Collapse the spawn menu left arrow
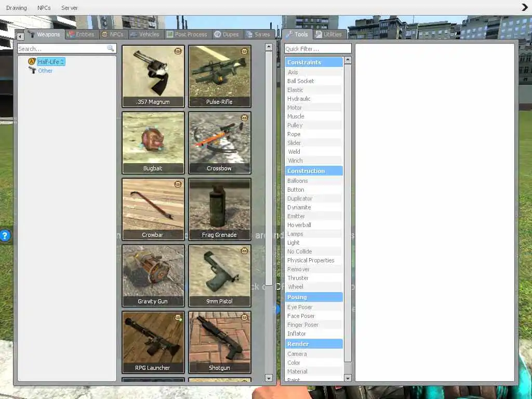Viewport: 532px width, 399px height. (20, 36)
